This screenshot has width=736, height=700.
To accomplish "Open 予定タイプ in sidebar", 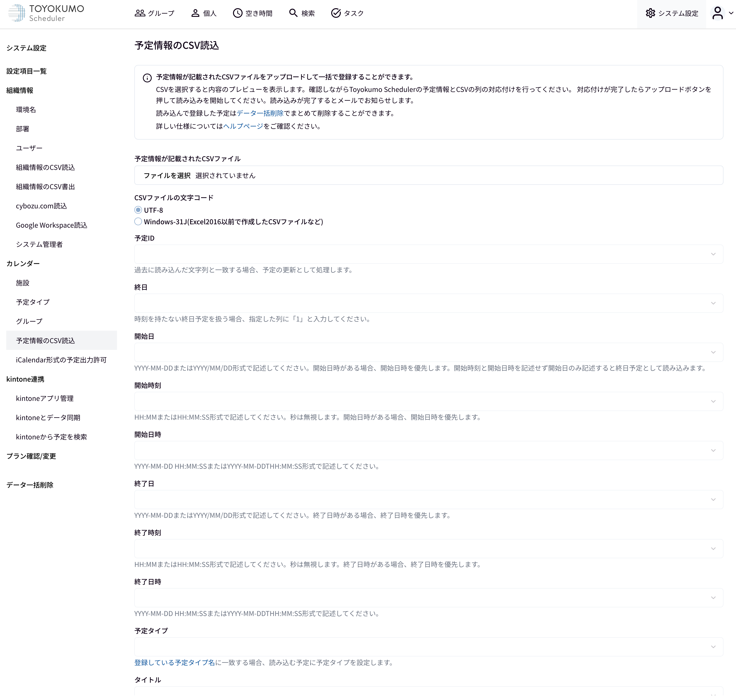I will coord(32,302).
